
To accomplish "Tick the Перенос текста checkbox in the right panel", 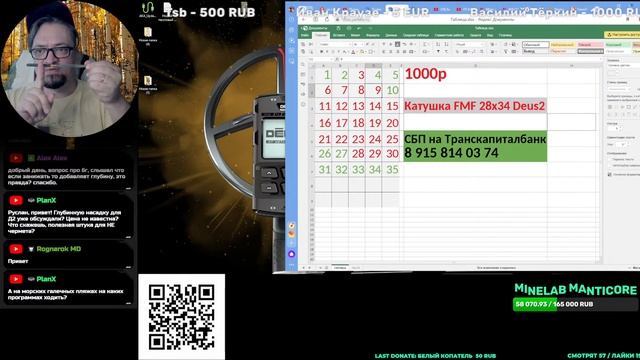I will [x=609, y=160].
